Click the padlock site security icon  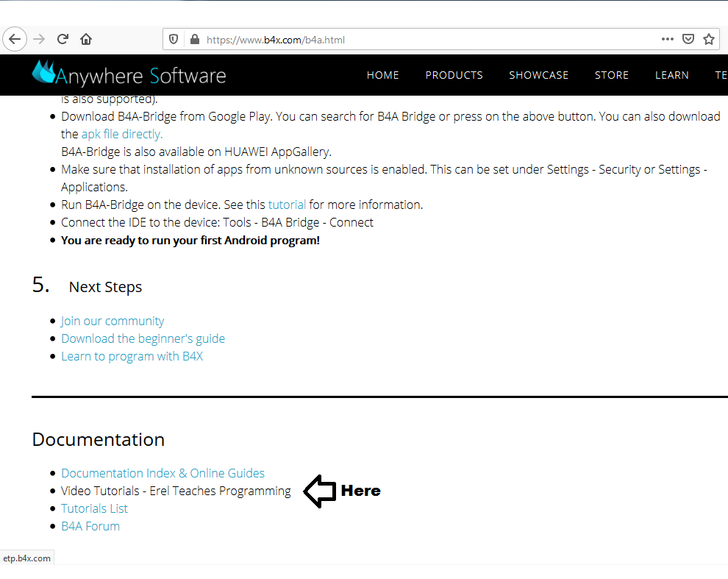click(x=195, y=40)
